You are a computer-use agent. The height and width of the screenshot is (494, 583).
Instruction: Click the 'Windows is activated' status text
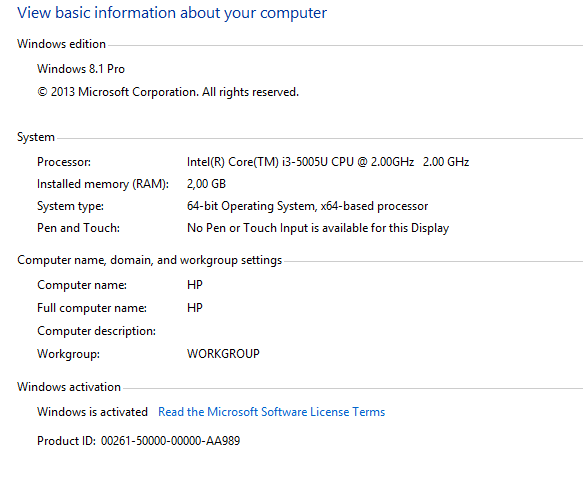click(x=92, y=412)
